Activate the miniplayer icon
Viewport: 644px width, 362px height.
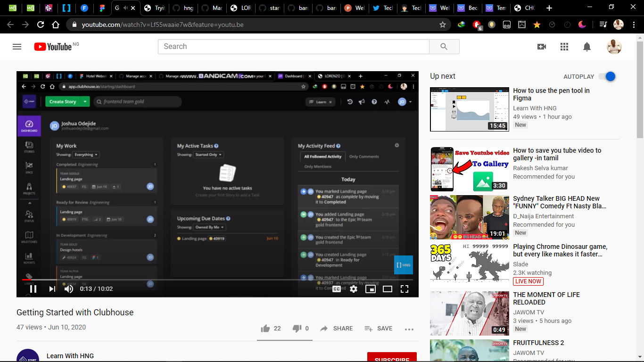[371, 288]
